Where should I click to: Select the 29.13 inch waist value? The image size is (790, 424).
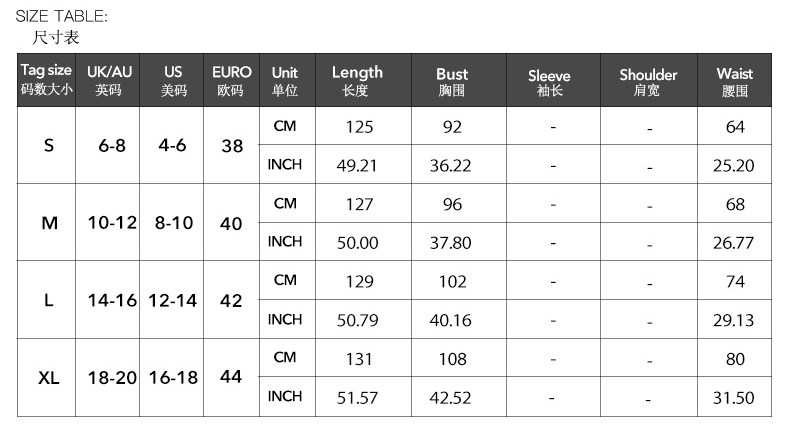click(733, 320)
